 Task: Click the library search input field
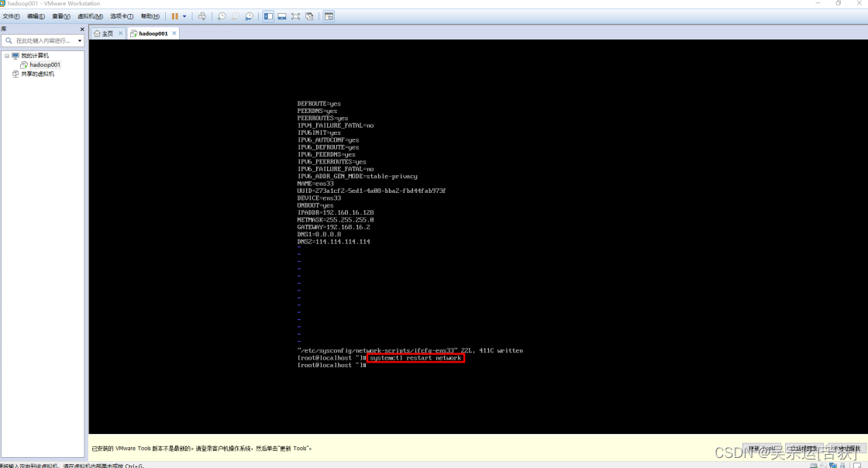44,40
